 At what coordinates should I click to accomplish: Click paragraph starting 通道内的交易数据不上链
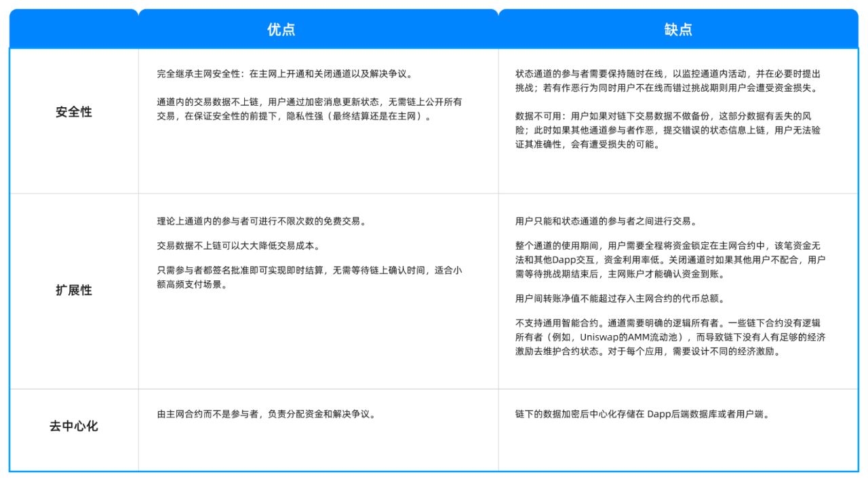coord(310,109)
